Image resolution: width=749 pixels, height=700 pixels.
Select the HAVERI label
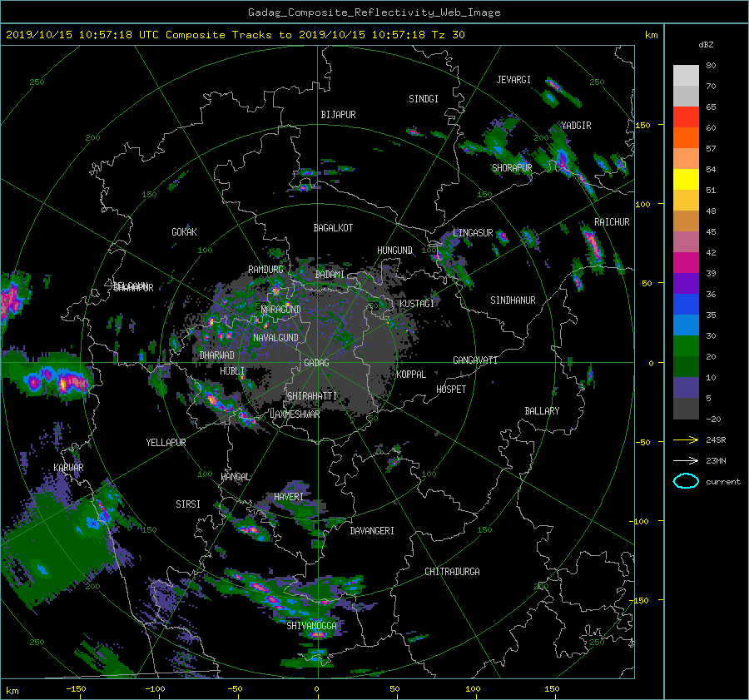pos(289,497)
